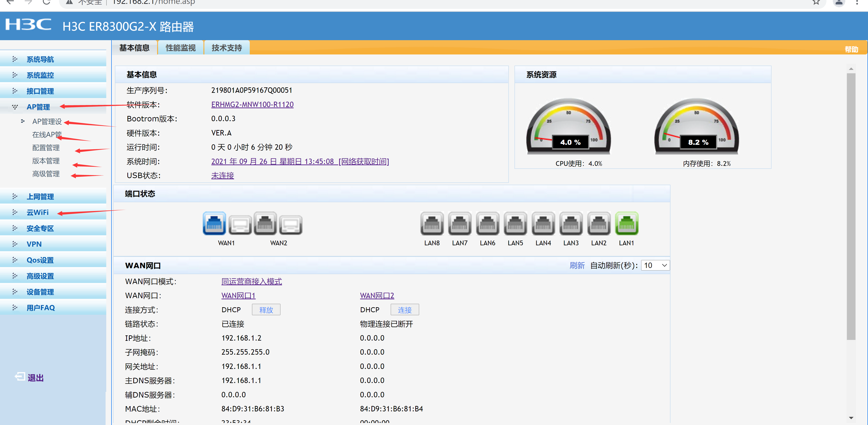The height and width of the screenshot is (425, 868).
Task: Expand the 云WiFi sidebar menu
Action: (x=37, y=212)
